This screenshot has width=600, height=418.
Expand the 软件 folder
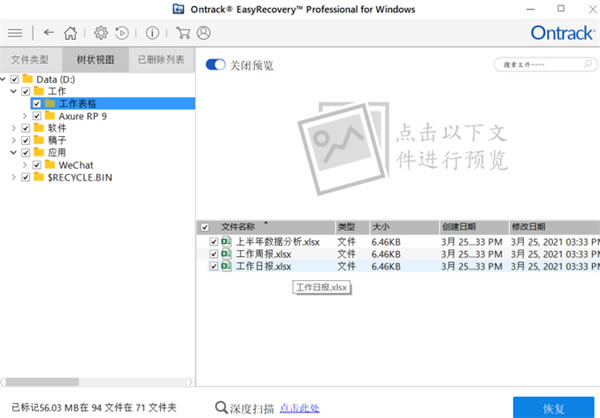coord(14,128)
